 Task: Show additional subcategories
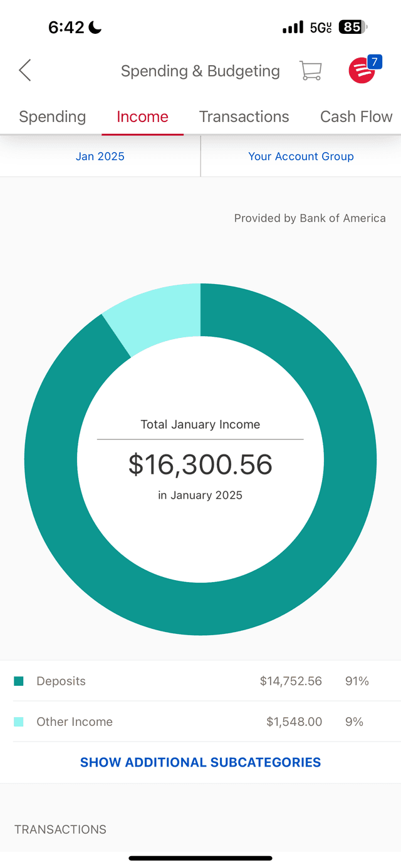coord(200,762)
